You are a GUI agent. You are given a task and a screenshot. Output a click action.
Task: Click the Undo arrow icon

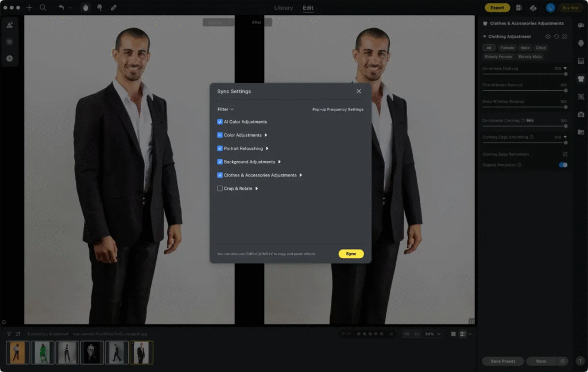[x=61, y=7]
